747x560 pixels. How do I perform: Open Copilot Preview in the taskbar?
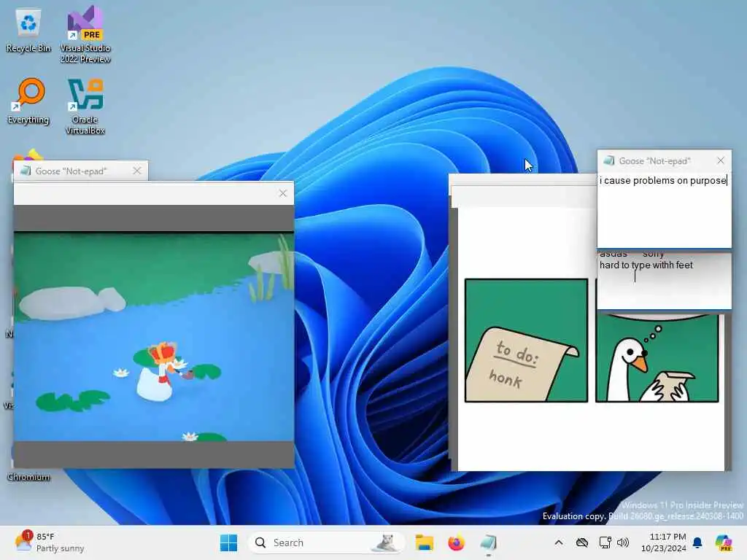tap(723, 542)
